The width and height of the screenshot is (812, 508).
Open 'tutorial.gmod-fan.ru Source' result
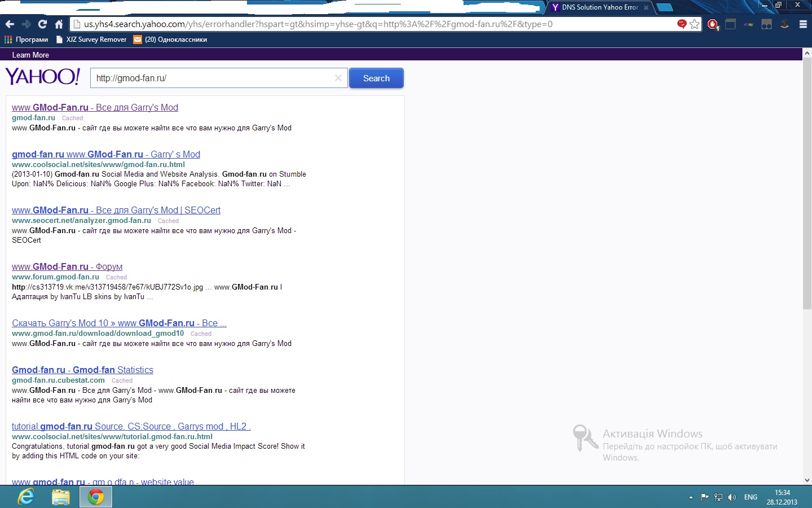pyautogui.click(x=131, y=426)
